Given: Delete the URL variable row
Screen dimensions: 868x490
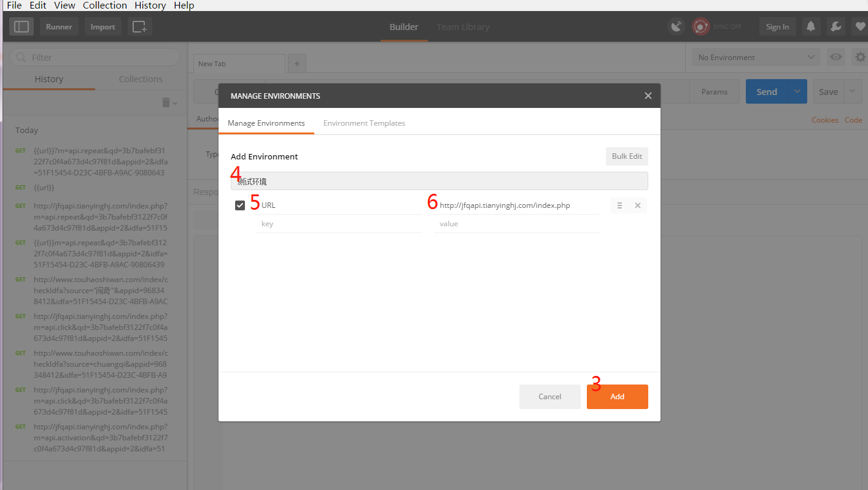Looking at the screenshot, I should (638, 205).
